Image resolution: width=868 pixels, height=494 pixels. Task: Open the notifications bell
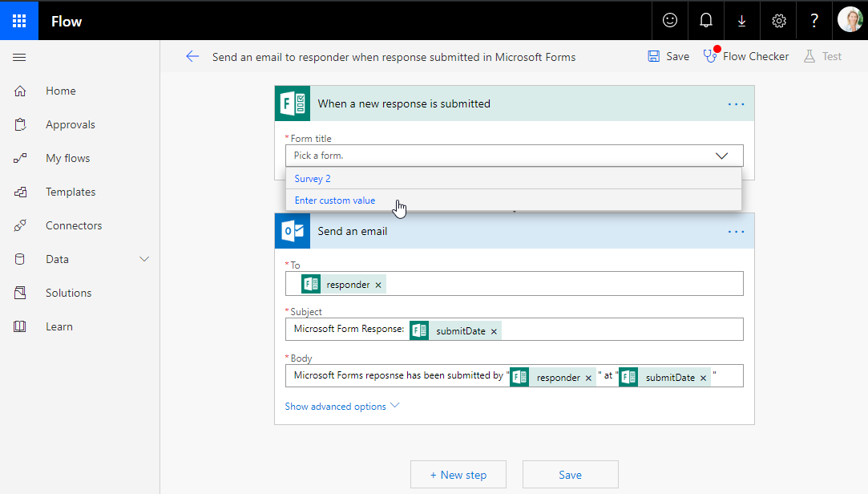[706, 22]
